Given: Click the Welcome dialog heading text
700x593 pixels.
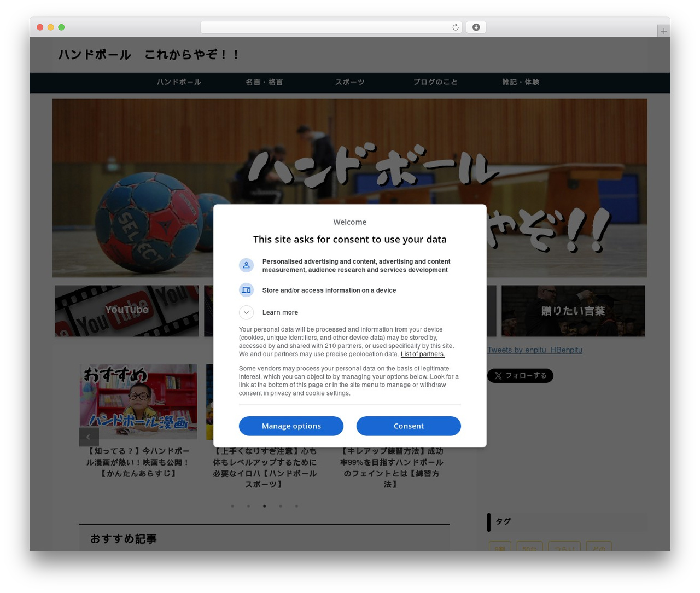Looking at the screenshot, I should [350, 222].
